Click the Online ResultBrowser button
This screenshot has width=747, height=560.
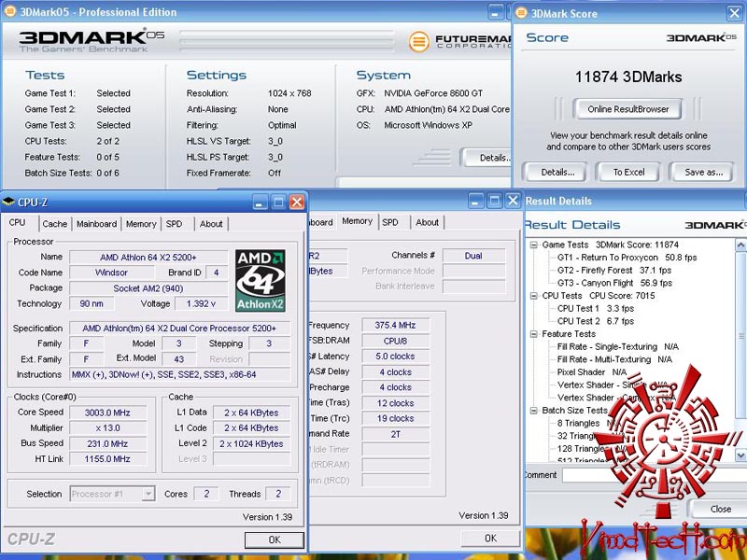pyautogui.click(x=627, y=109)
